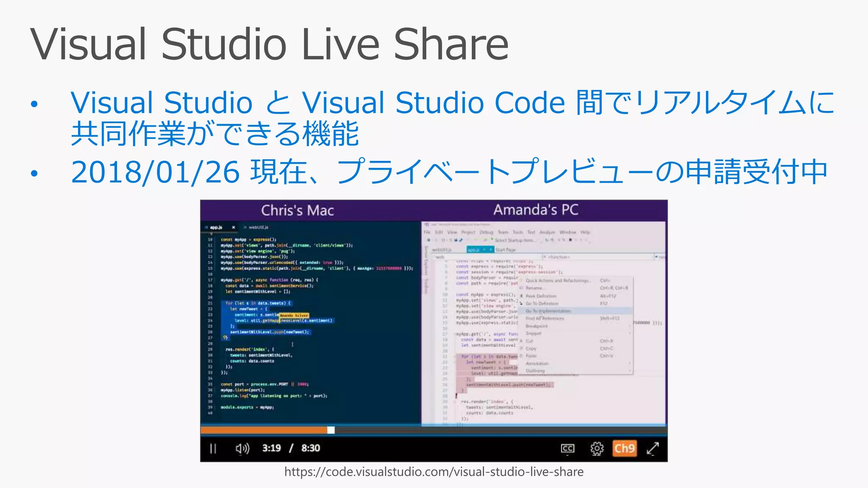
Task: Open the Project menu in Visual Studio
Action: [x=468, y=232]
